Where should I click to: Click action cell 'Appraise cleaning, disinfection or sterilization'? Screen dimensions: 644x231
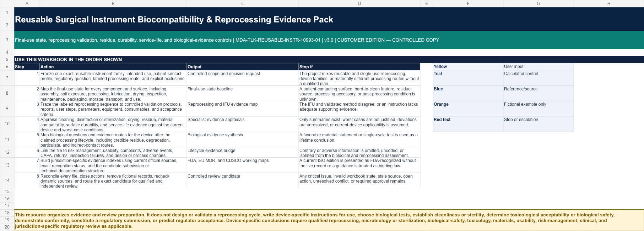113,124
